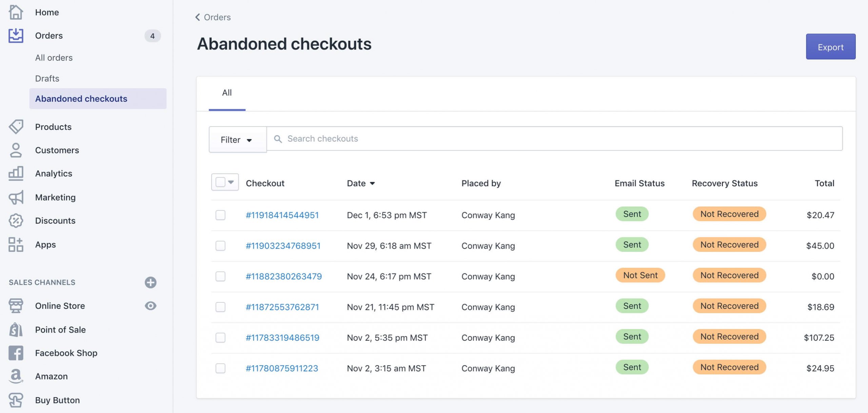Click the Online Store storefront icon
Screen dimensions: 868x413
coord(16,306)
